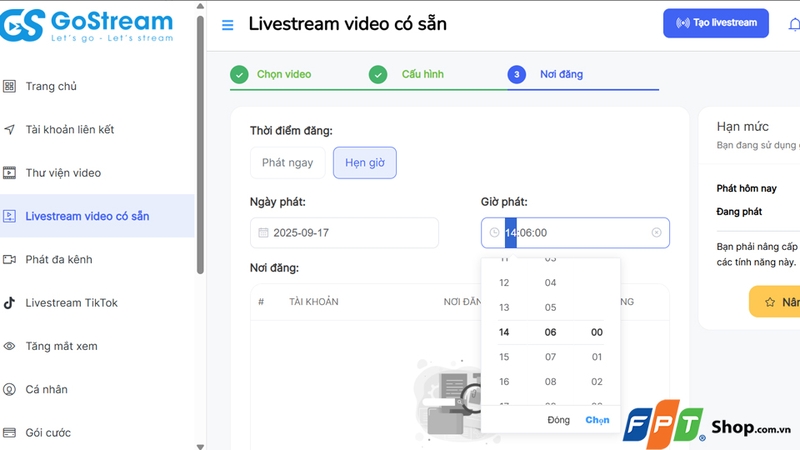Select second 01 in time picker
800x450 pixels.
click(x=596, y=357)
